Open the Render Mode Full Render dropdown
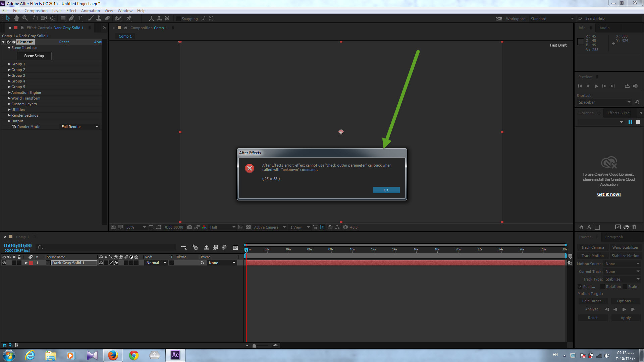The width and height of the screenshot is (644, 362). [80, 127]
